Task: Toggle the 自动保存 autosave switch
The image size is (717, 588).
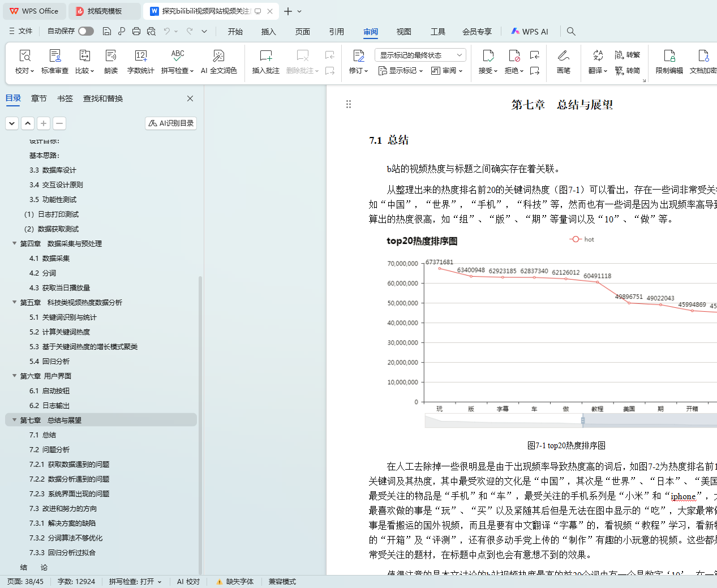Action: pyautogui.click(x=86, y=31)
